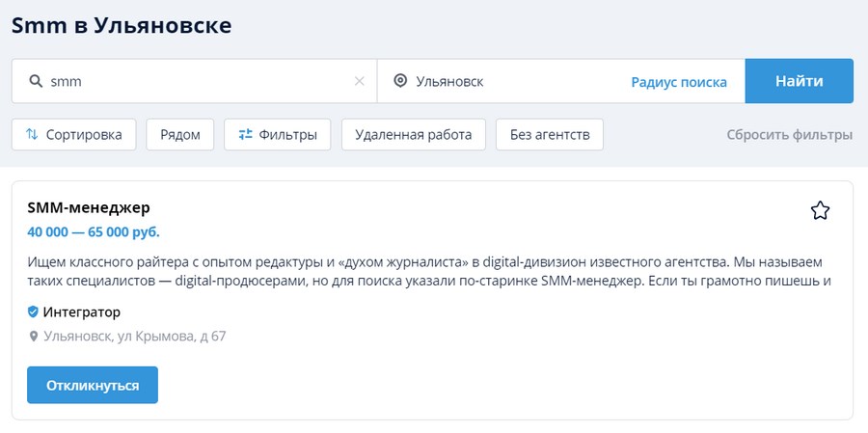The image size is (868, 433).
Task: Clear the smm search query
Action: [x=360, y=81]
